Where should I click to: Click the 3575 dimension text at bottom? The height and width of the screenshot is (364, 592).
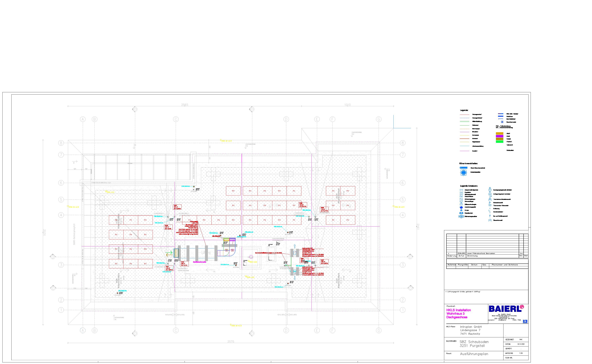click(x=231, y=341)
